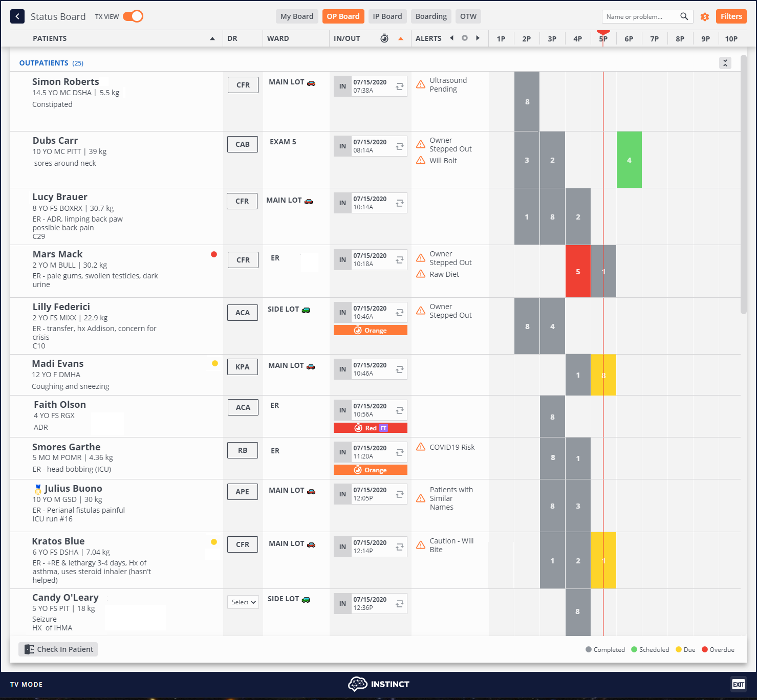Click the sort triangle in the IN/OUT column
This screenshot has height=700, width=757.
coord(401,38)
